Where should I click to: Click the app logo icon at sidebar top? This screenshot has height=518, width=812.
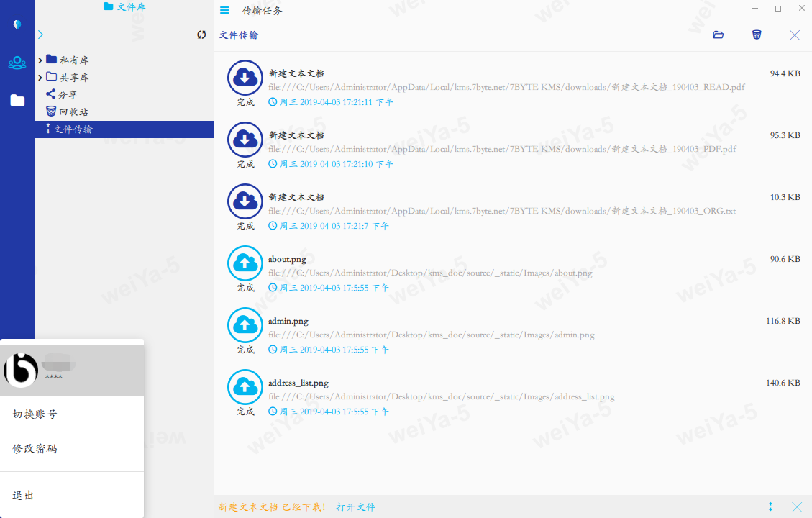[x=17, y=24]
